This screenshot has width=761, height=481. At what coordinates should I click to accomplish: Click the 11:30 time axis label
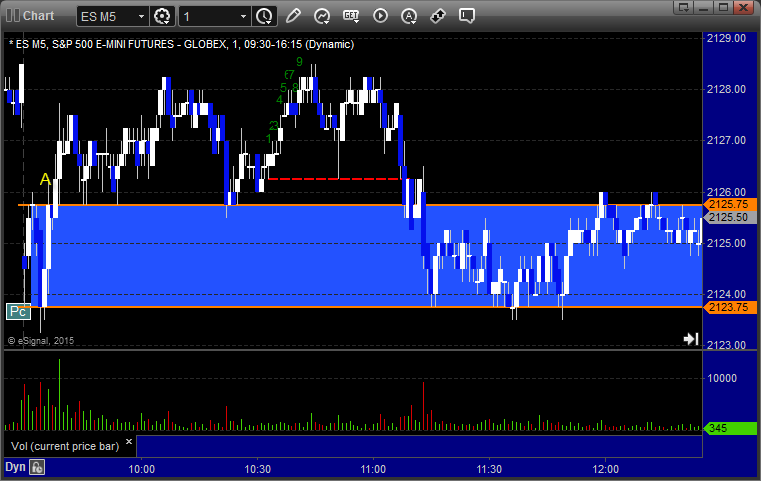pos(489,469)
